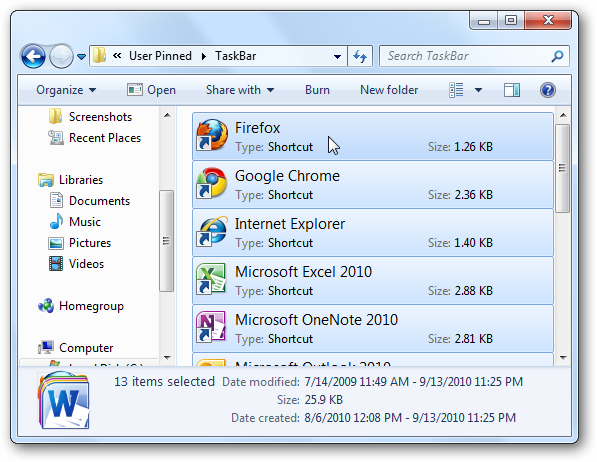Select the Microsoft OneNote 2010 name
597x462 pixels.
(316, 320)
